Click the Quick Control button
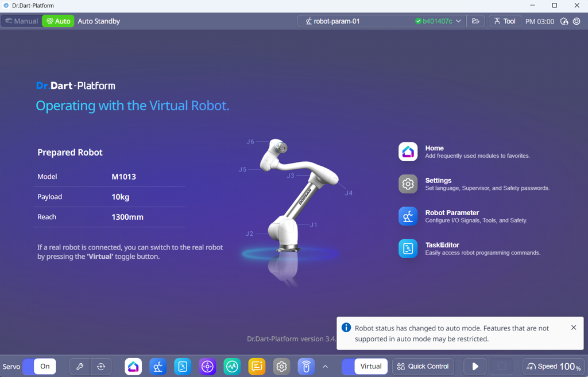The width and height of the screenshot is (588, 377). (x=423, y=366)
